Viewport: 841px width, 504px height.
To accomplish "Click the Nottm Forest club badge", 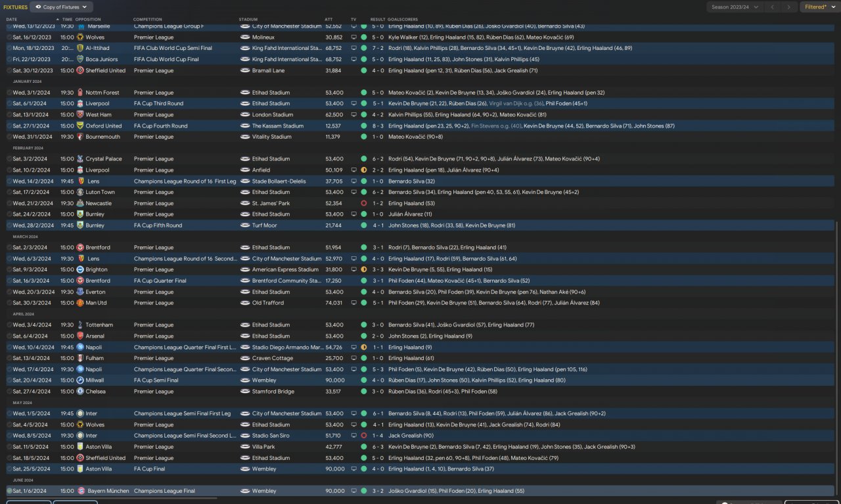I will (x=80, y=93).
